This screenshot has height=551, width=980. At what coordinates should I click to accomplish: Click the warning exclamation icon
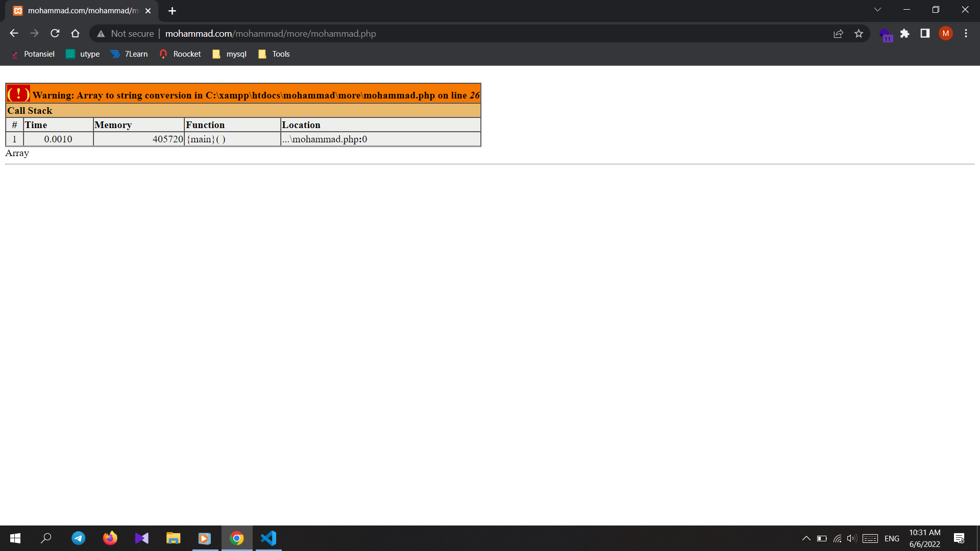pyautogui.click(x=18, y=94)
